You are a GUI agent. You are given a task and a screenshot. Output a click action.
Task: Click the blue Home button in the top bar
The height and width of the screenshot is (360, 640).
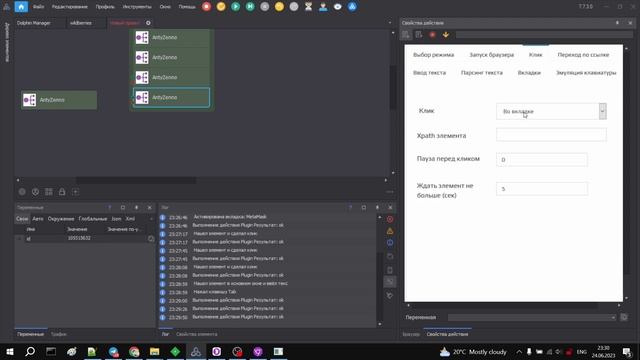(x=21, y=7)
